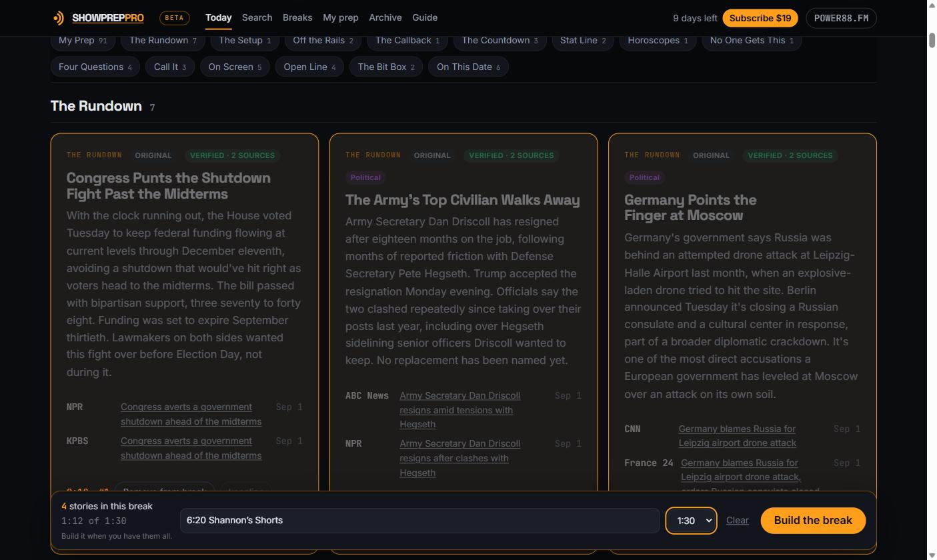Select the Open Line chip

coord(309,67)
